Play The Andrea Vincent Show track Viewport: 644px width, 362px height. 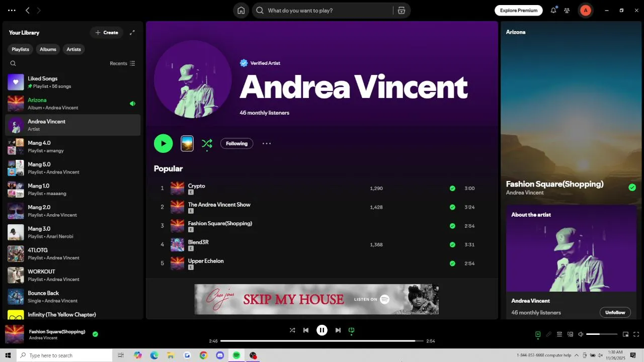[219, 205]
